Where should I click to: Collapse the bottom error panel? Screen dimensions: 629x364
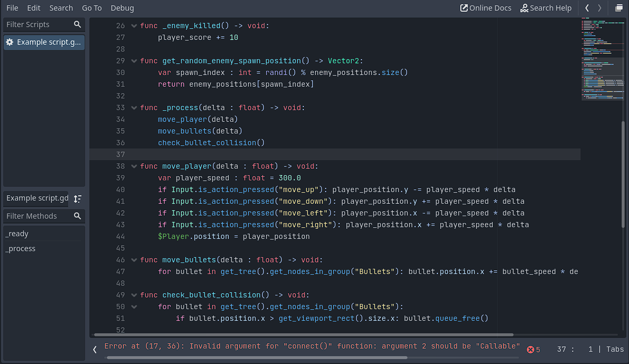[95, 350]
